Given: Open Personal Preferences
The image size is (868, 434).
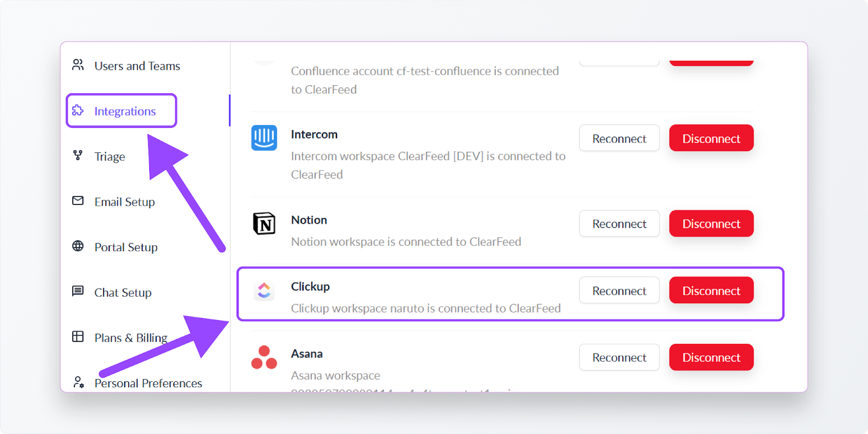Looking at the screenshot, I should pos(148,383).
